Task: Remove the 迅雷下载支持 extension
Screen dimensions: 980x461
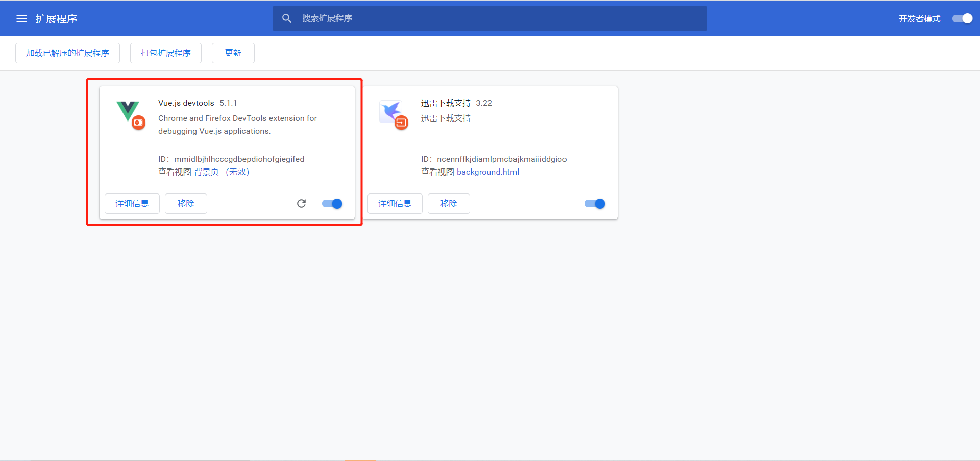Action: tap(449, 204)
